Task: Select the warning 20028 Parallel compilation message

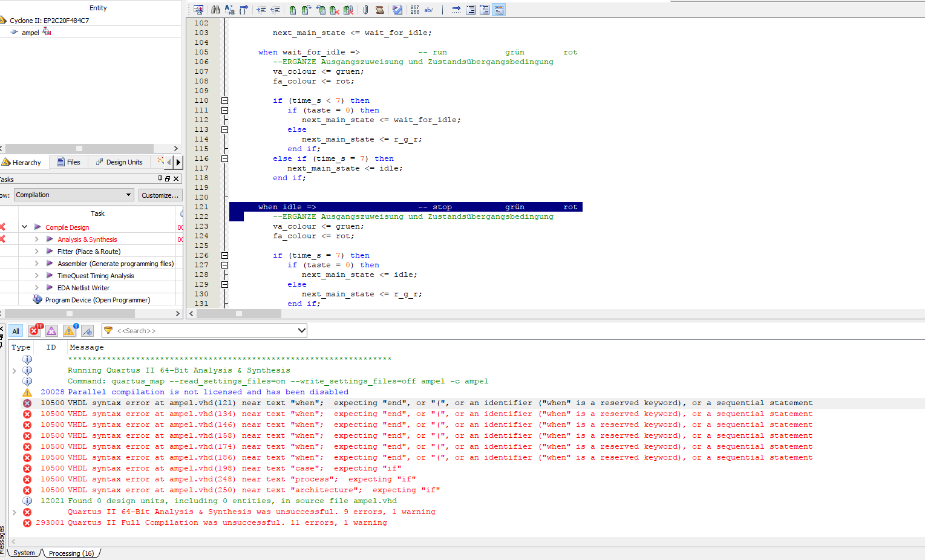Action: coord(194,392)
